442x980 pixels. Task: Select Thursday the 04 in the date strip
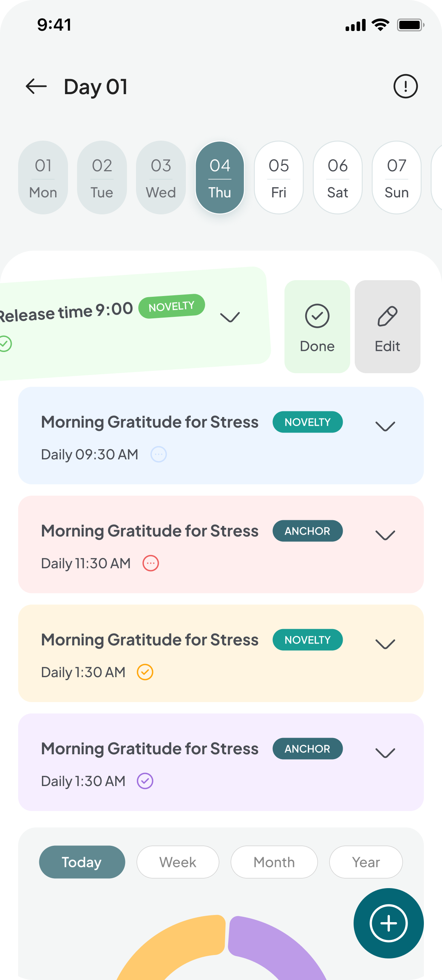coord(219,177)
